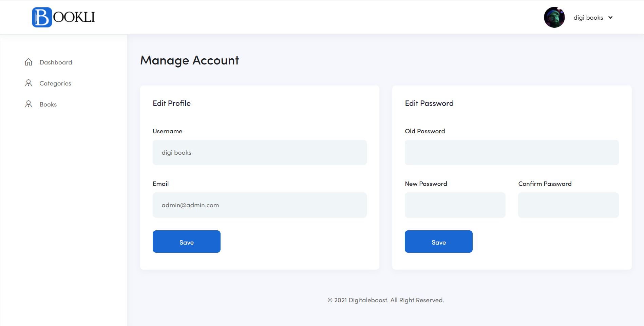Click the Categories sidebar icon
The image size is (644, 326).
point(29,83)
